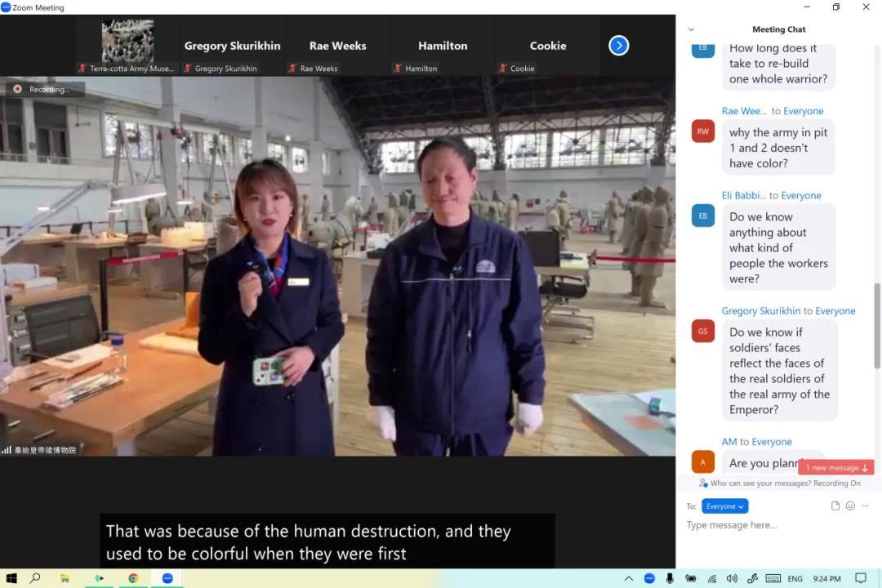This screenshot has height=588, width=882.
Task: Toggle the ENG input language indicator
Action: (x=795, y=579)
